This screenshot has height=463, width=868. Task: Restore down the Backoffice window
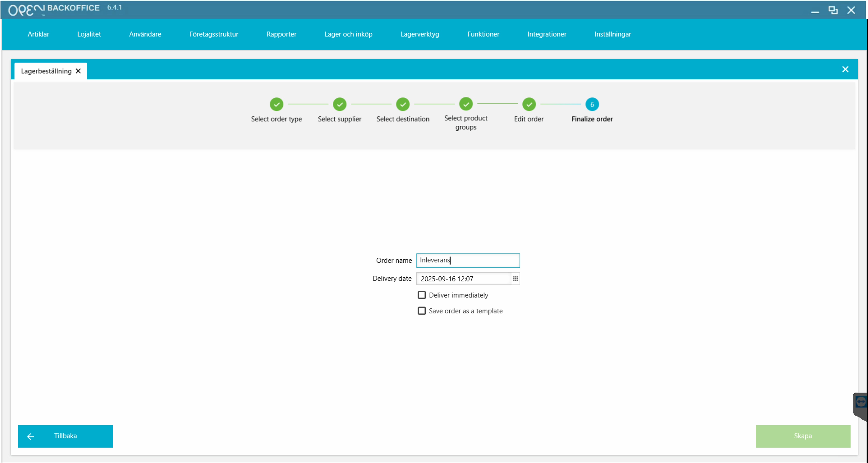pyautogui.click(x=833, y=10)
